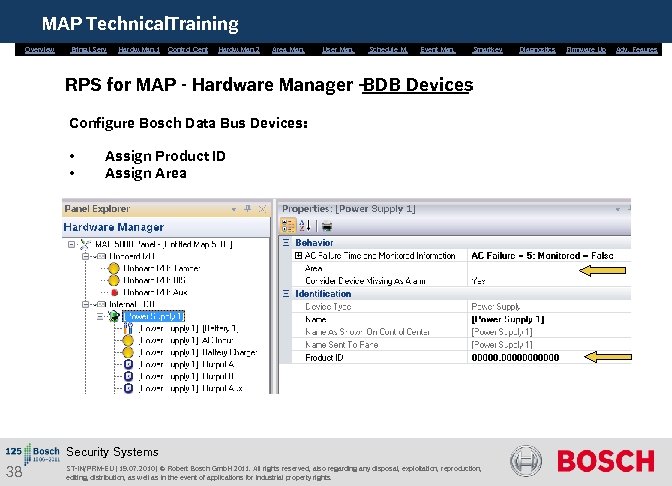Select Power Supply 1 Output A tree row
The width and height of the screenshot is (672, 486).
pos(186,364)
